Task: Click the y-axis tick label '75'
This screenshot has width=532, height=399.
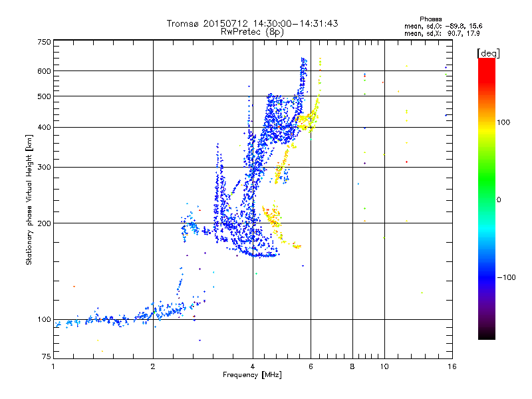Action: [x=47, y=356]
